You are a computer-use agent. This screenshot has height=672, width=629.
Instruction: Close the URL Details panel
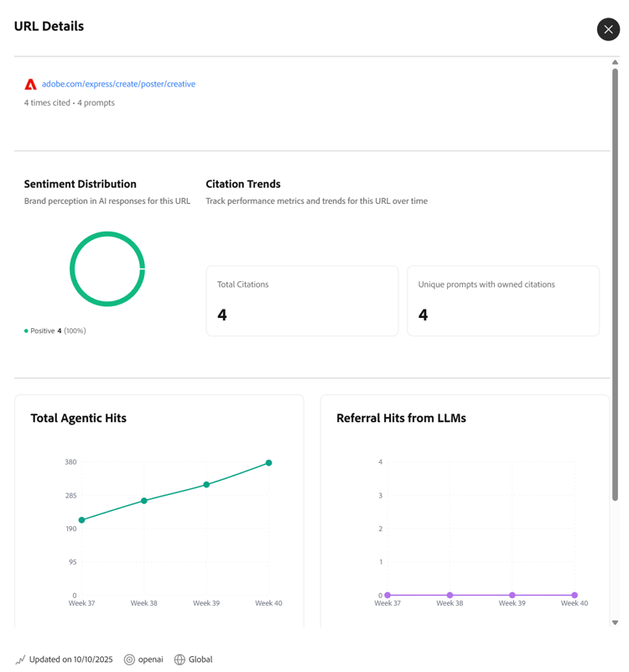[x=608, y=29]
